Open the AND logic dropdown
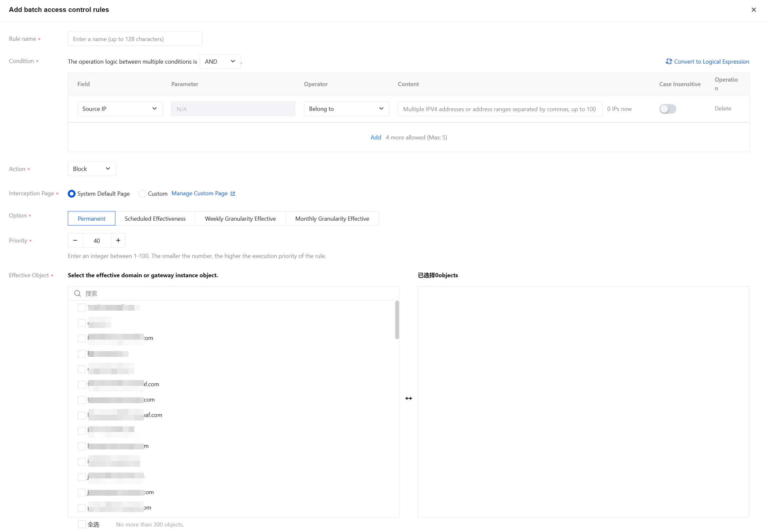Viewport: 767px width, 532px height. (x=220, y=61)
